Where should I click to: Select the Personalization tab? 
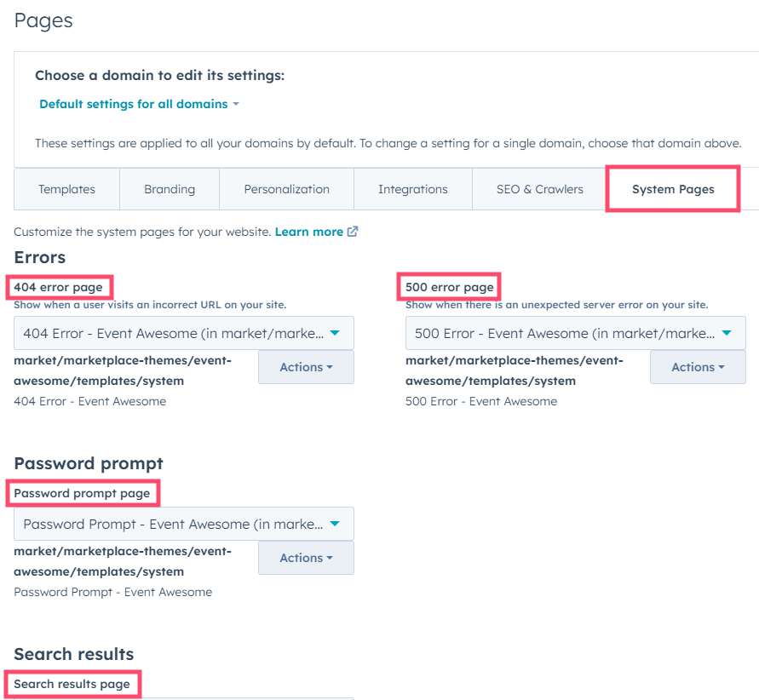[x=286, y=189]
